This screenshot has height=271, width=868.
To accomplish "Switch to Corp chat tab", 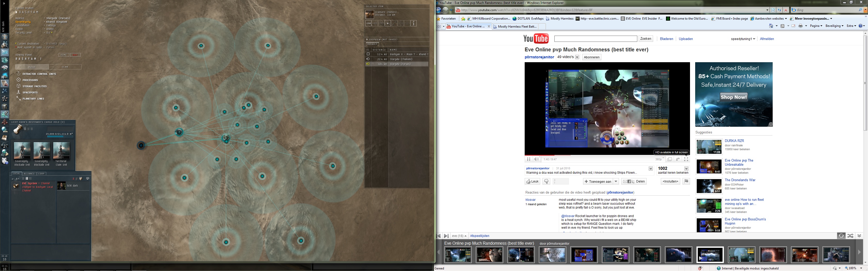I will pos(41,174).
